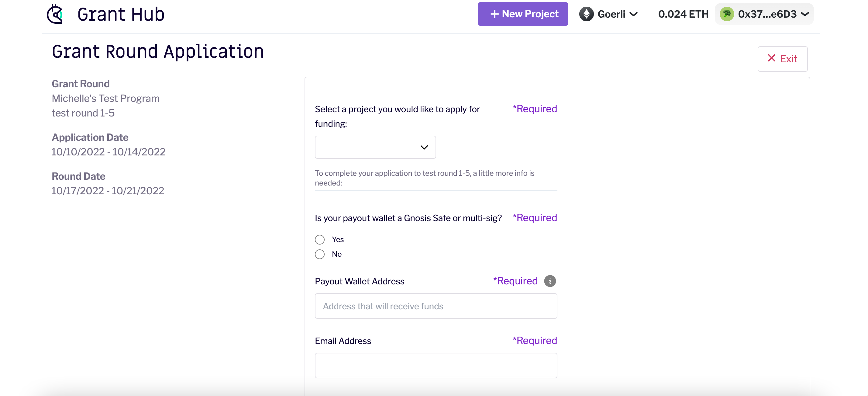Click the New Project button

(523, 14)
